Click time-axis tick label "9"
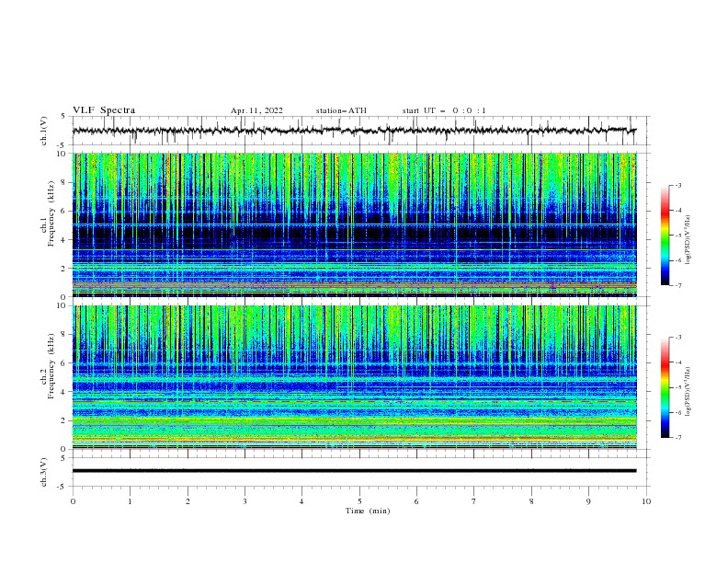The width and height of the screenshot is (728, 563). pyautogui.click(x=589, y=501)
